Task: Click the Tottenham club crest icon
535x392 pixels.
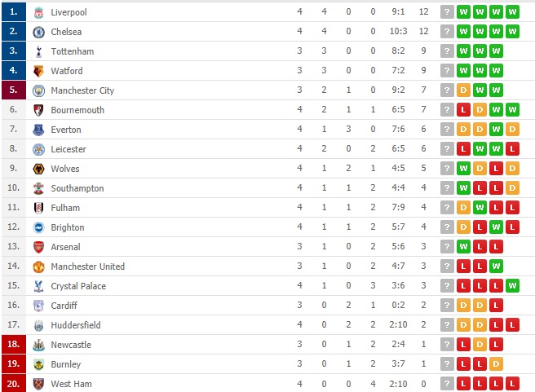Action: (38, 51)
